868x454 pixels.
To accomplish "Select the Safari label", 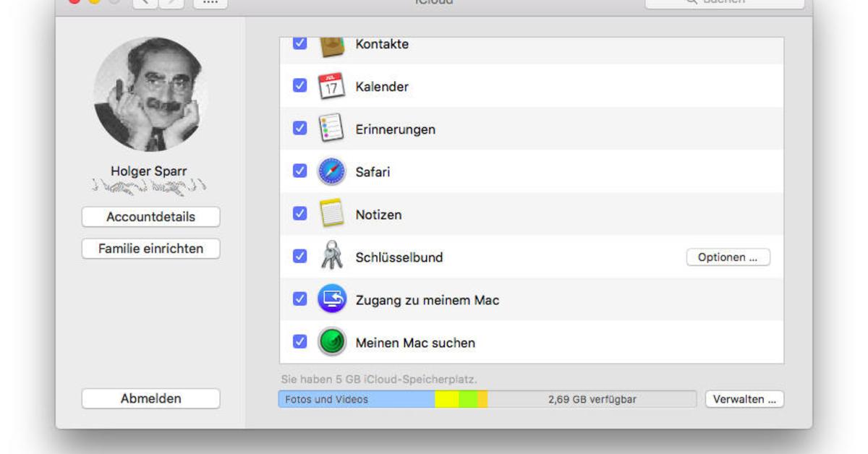I will 373,172.
